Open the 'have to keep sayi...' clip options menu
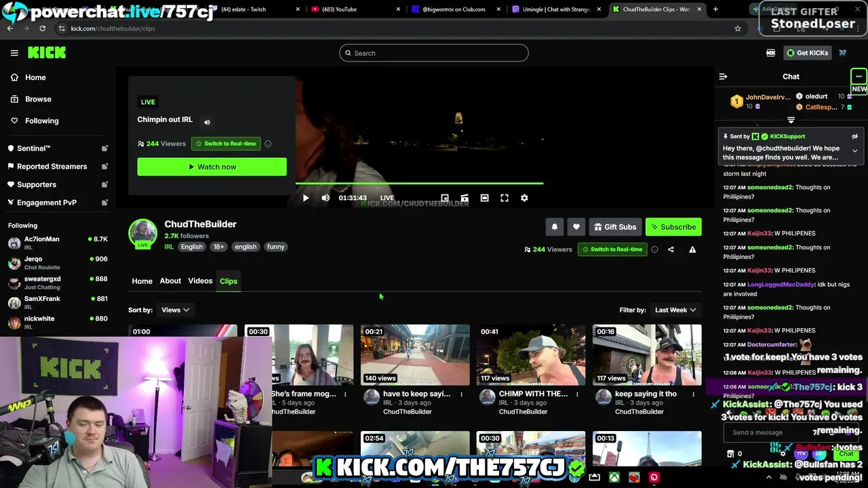Image resolution: width=868 pixels, height=488 pixels. coord(461,394)
